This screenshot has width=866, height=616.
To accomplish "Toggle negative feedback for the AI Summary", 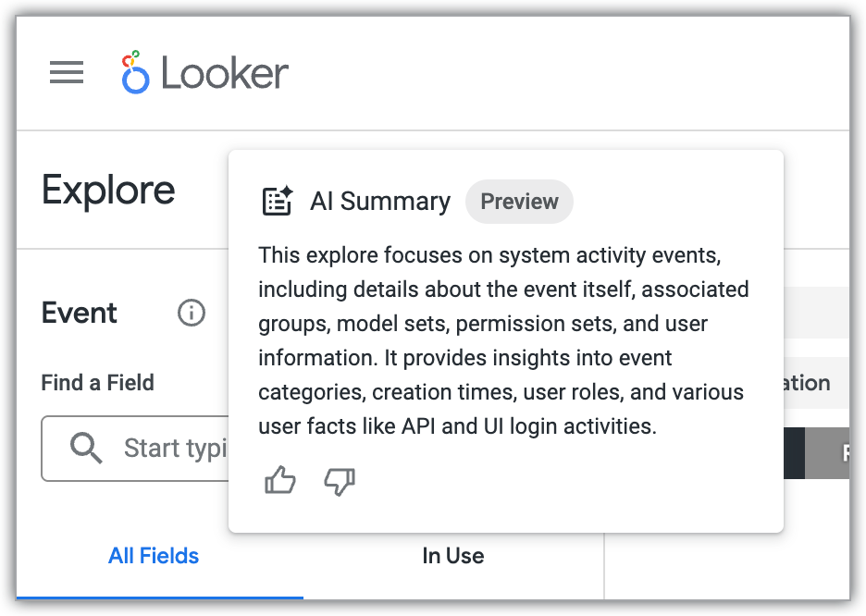I will [x=340, y=481].
